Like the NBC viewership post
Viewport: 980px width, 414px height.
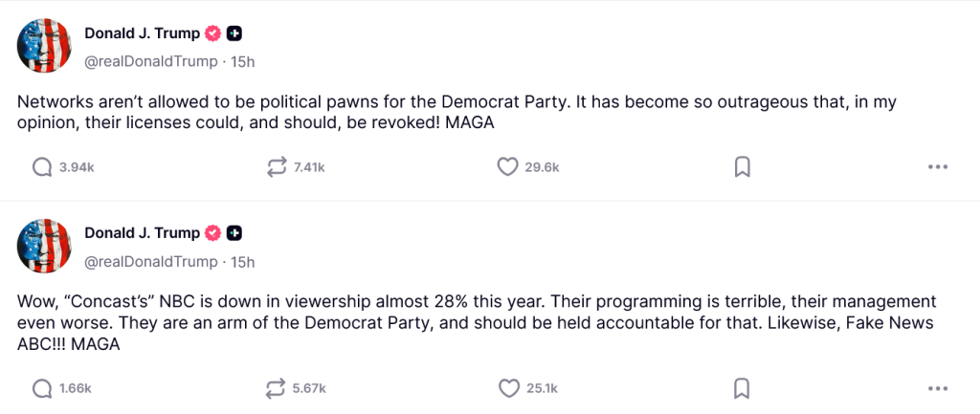click(x=507, y=388)
